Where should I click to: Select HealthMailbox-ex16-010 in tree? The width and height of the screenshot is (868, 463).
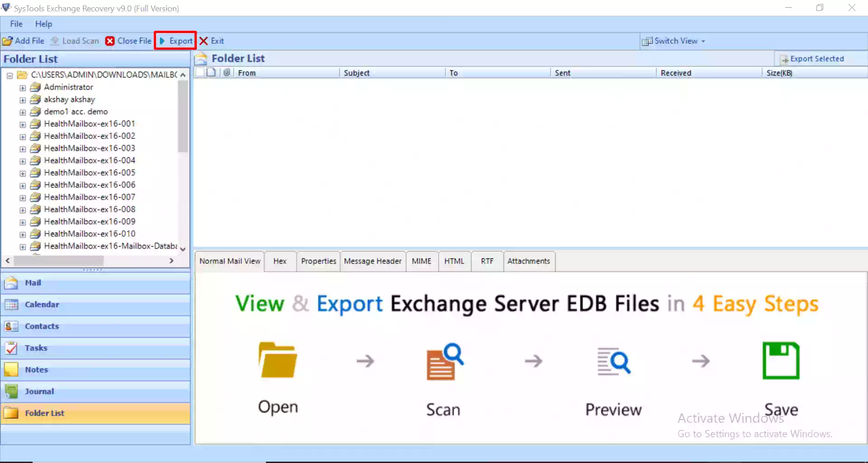click(x=90, y=234)
